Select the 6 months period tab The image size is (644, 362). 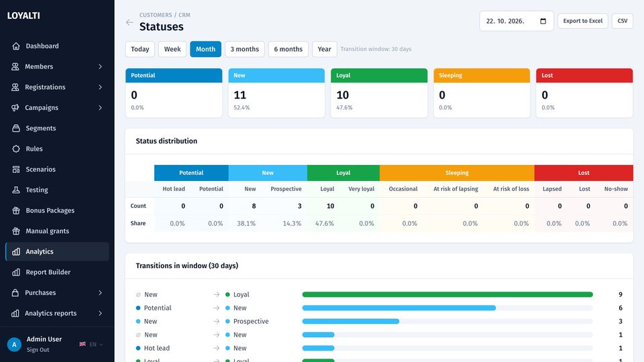coord(288,49)
